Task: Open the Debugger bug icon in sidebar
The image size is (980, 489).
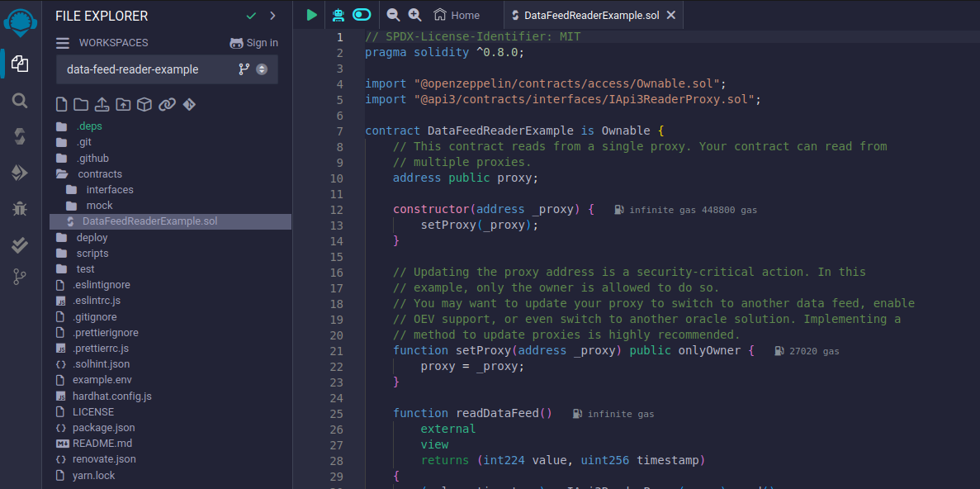Action: click(20, 208)
